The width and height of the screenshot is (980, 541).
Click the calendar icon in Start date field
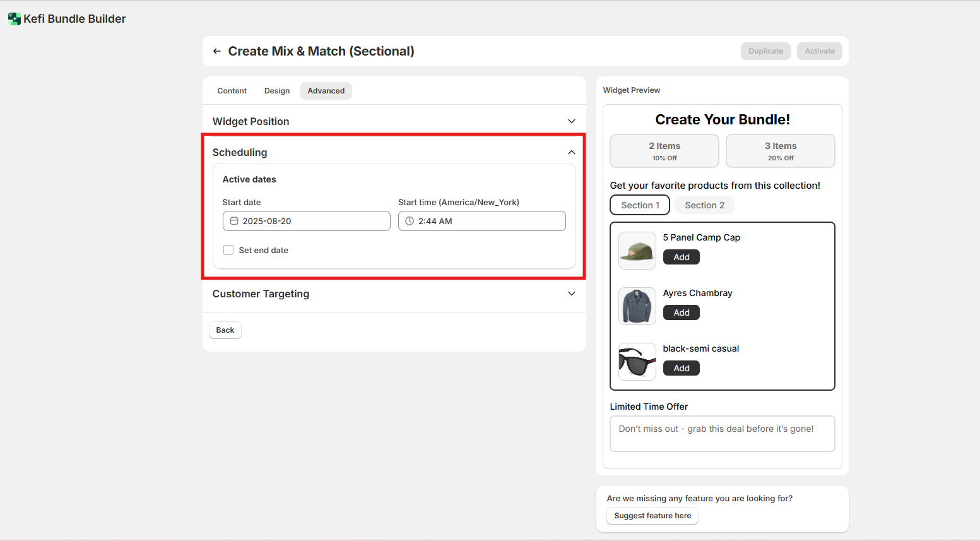tap(234, 221)
